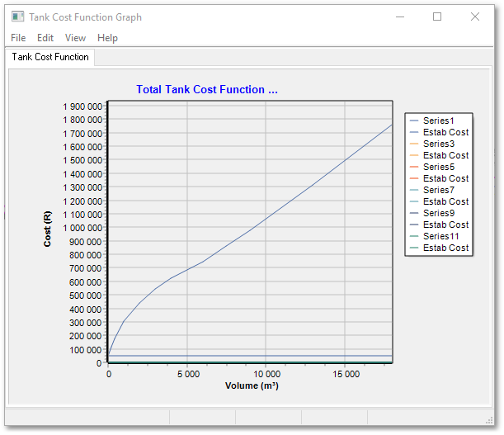
Task: Click the 1 000 000 axis value
Action: [82, 228]
